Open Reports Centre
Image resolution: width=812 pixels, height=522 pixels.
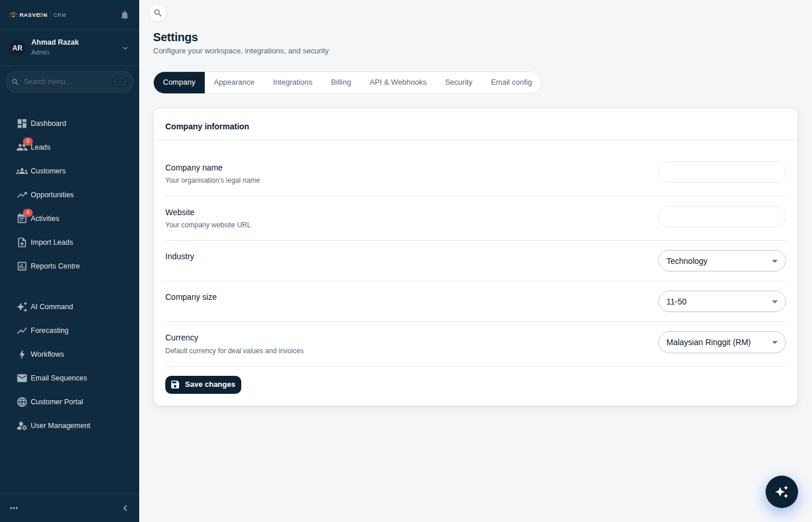coord(70,266)
